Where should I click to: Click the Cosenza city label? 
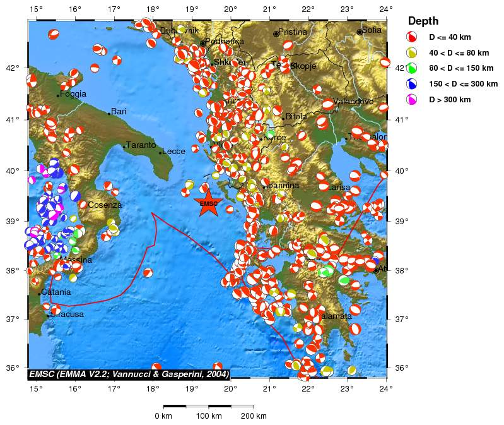click(x=105, y=205)
